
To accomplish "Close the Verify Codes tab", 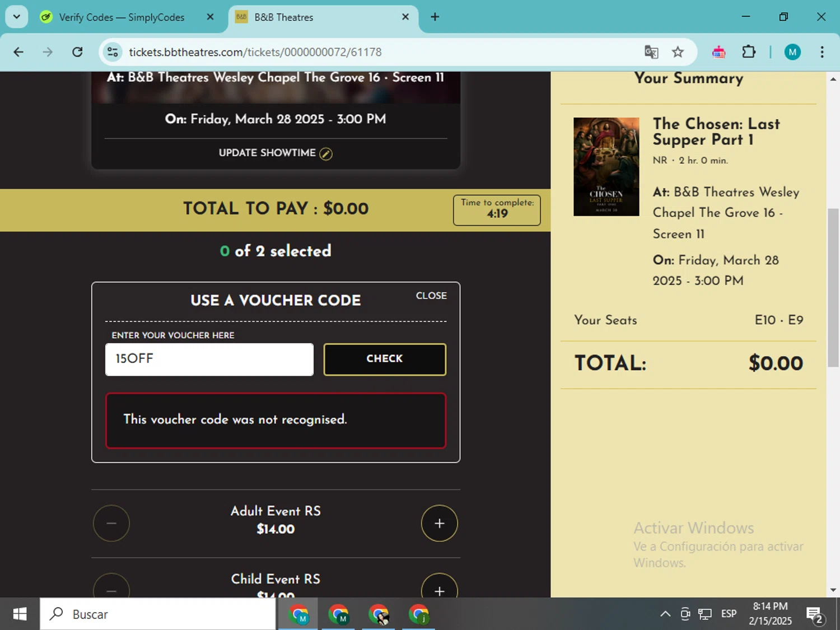I will 210,17.
